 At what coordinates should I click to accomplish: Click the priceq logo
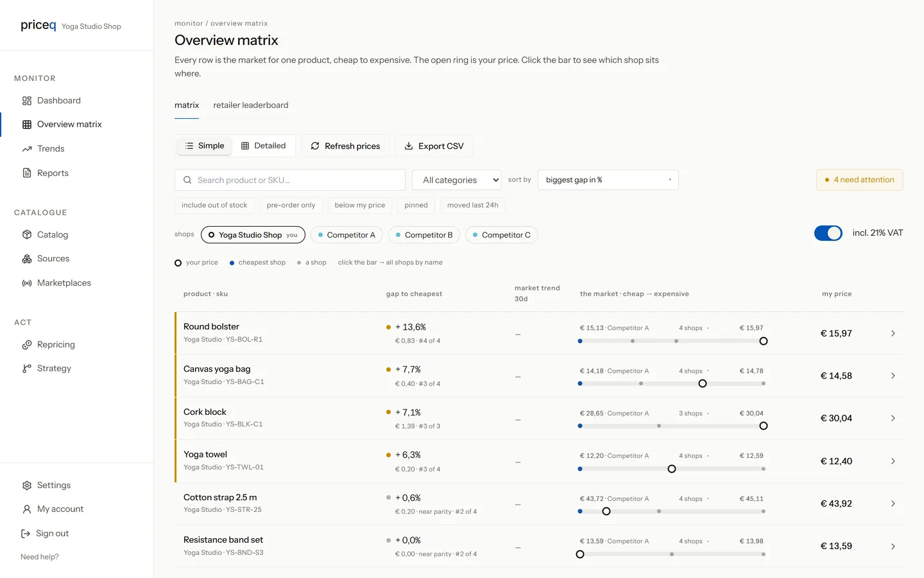38,25
